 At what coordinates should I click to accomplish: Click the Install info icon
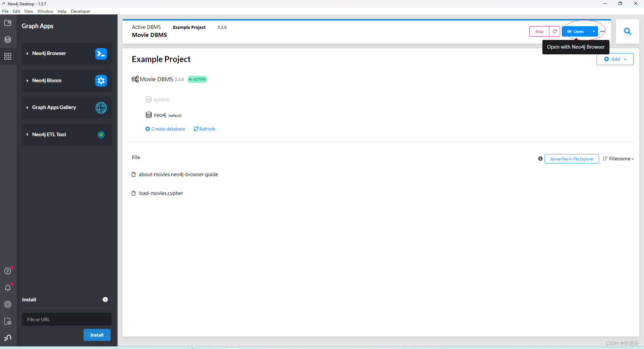pyautogui.click(x=105, y=299)
